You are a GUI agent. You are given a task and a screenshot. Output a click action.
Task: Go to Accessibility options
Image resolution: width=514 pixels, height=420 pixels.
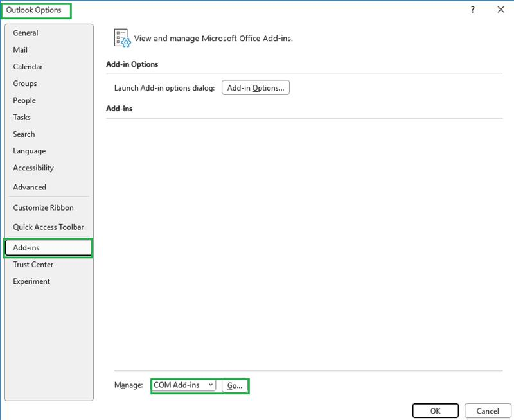pos(49,168)
